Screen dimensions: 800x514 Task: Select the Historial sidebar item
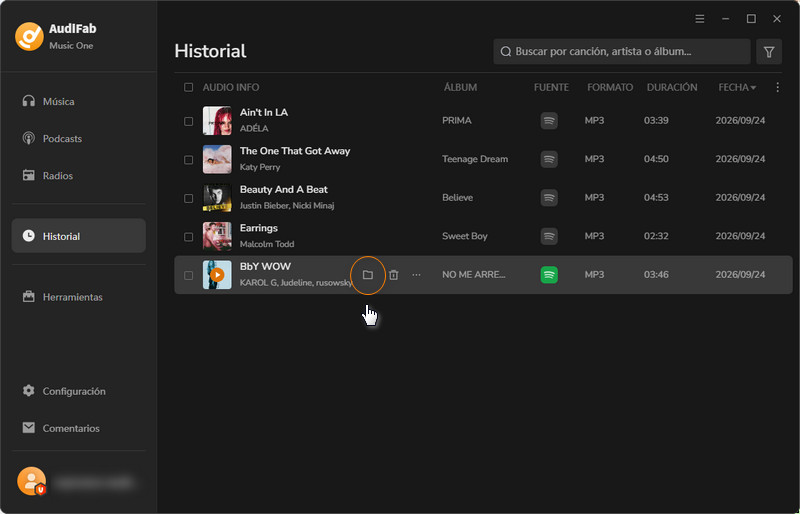pos(79,236)
